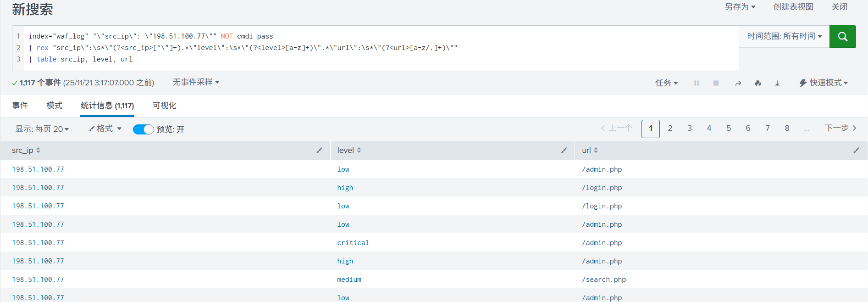This screenshot has width=868, height=302.
Task: Expand the event sampling dropdown
Action: pyautogui.click(x=196, y=82)
